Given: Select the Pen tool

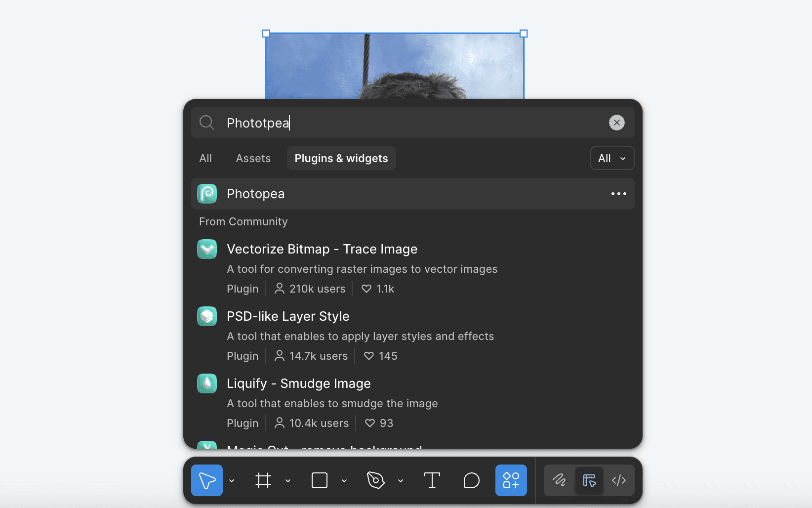Looking at the screenshot, I should pos(376,480).
